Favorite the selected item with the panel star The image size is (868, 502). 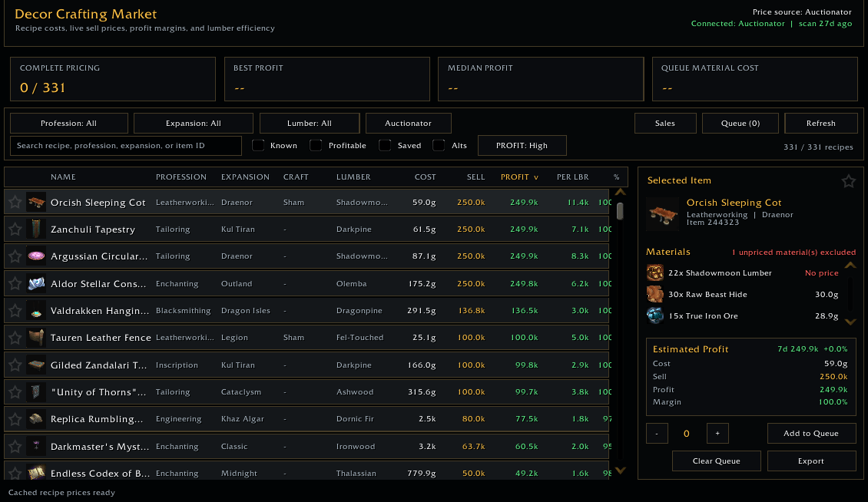coord(848,181)
